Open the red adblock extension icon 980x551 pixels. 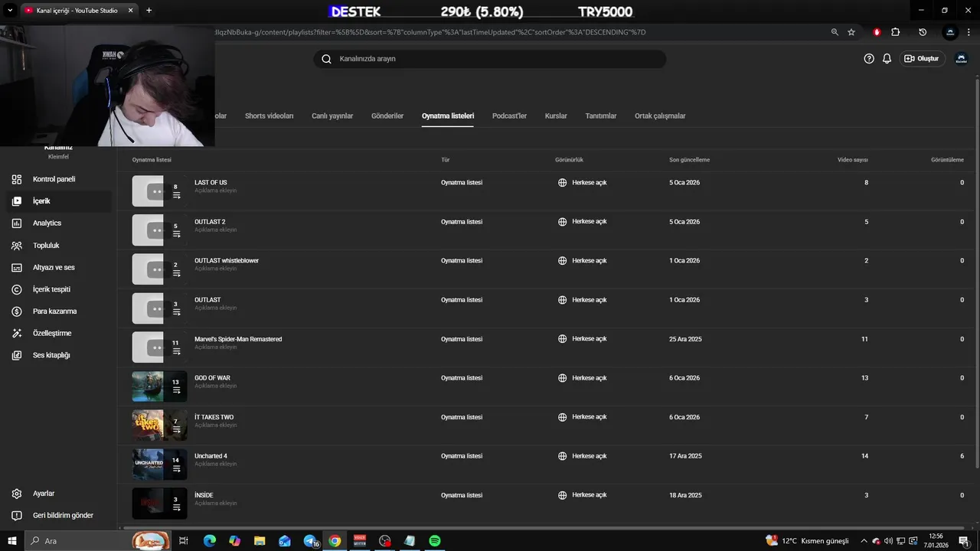click(x=877, y=32)
